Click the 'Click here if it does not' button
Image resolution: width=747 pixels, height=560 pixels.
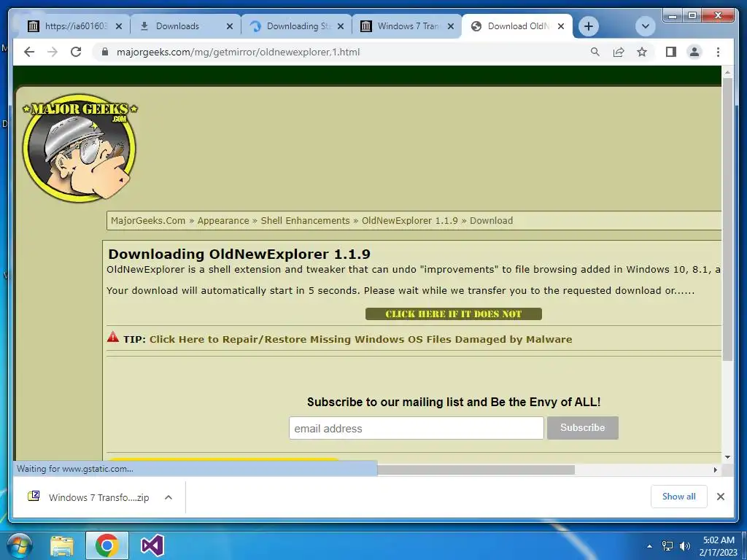[x=454, y=314]
